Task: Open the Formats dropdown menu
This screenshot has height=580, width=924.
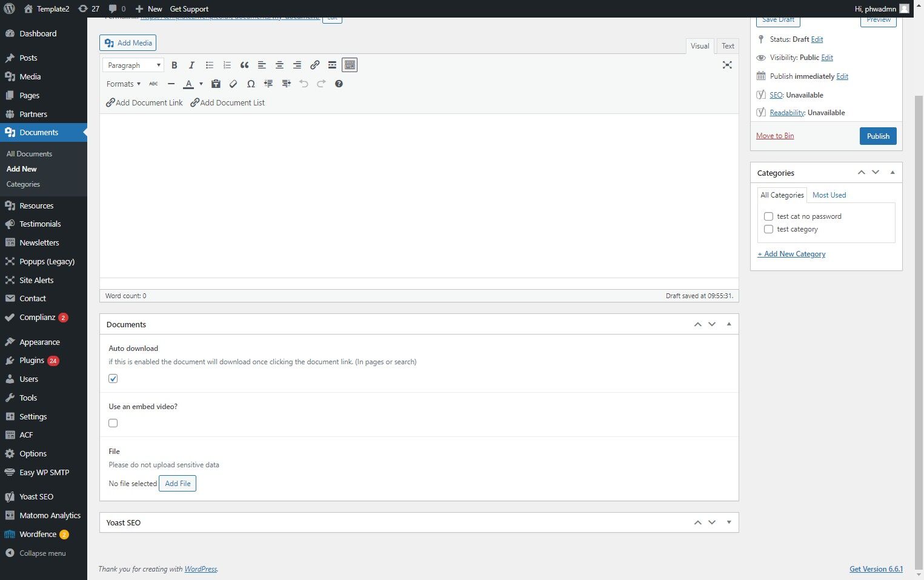Action: coord(124,84)
